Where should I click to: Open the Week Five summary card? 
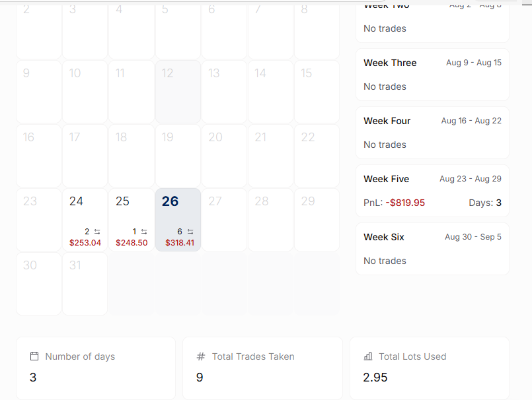tap(432, 191)
